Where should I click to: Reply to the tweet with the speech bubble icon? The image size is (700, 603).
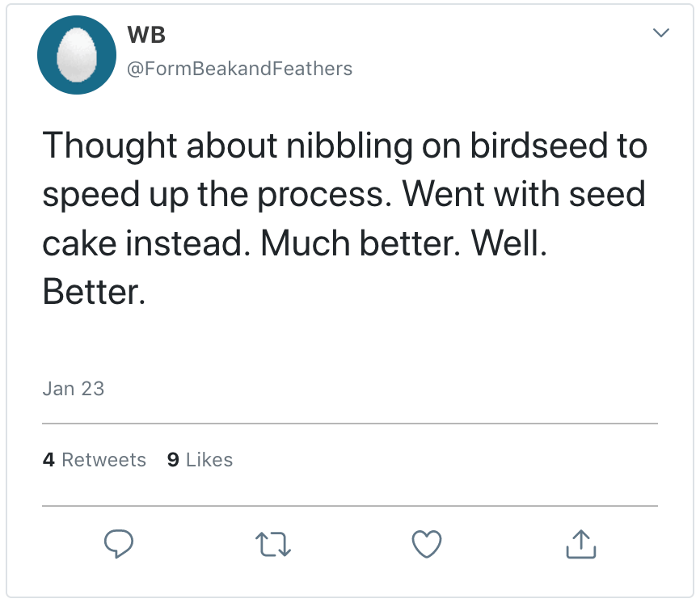click(x=119, y=544)
